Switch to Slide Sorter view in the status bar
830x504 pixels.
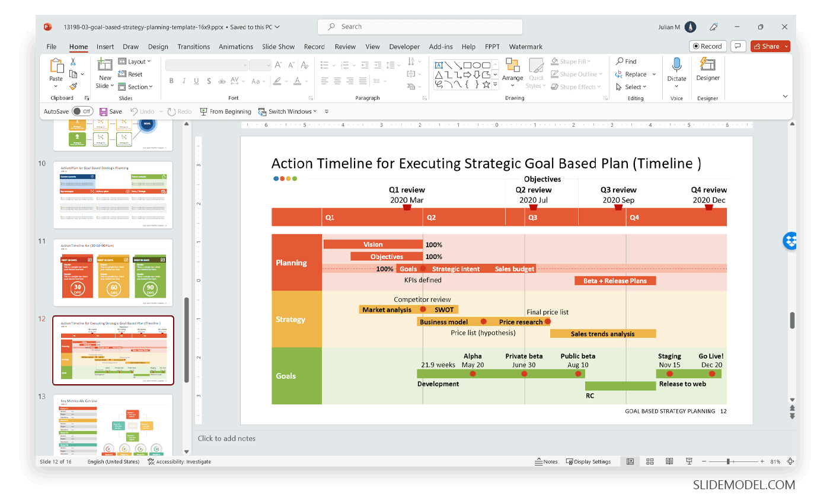[x=650, y=461]
